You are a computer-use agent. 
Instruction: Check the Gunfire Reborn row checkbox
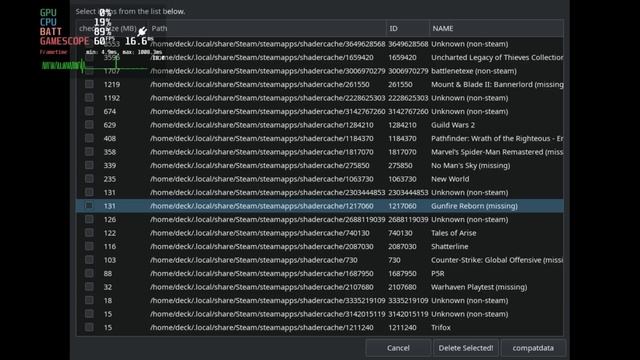(89, 206)
